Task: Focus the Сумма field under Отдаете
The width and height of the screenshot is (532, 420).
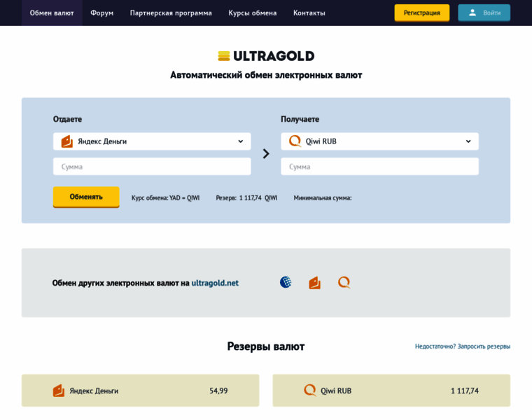Action: coord(152,167)
